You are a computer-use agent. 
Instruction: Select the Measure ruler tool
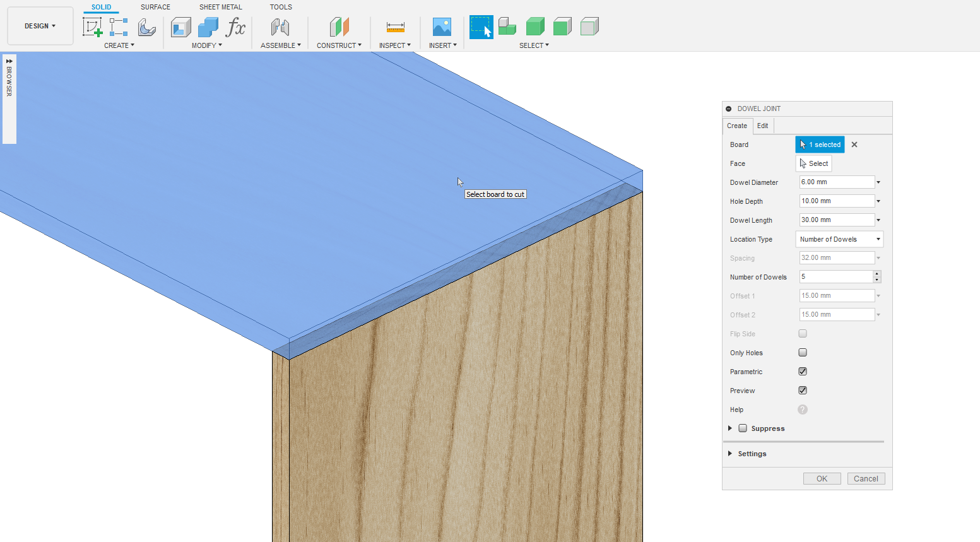pyautogui.click(x=395, y=27)
